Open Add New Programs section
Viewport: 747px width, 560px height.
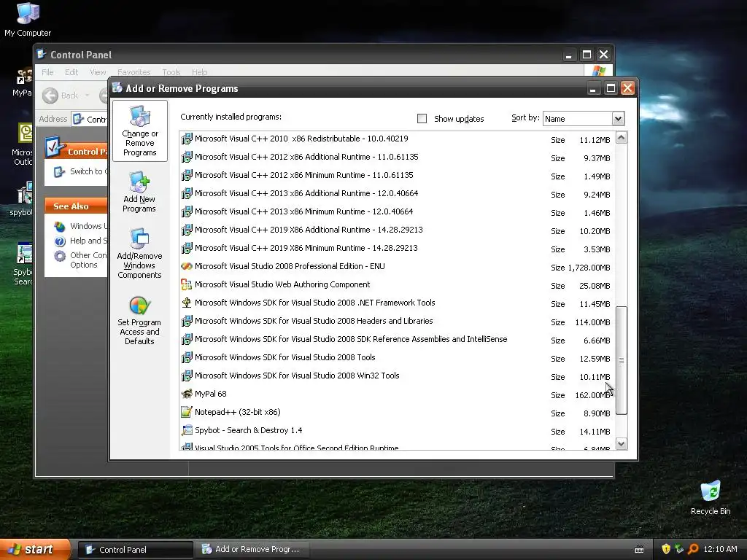coord(139,192)
